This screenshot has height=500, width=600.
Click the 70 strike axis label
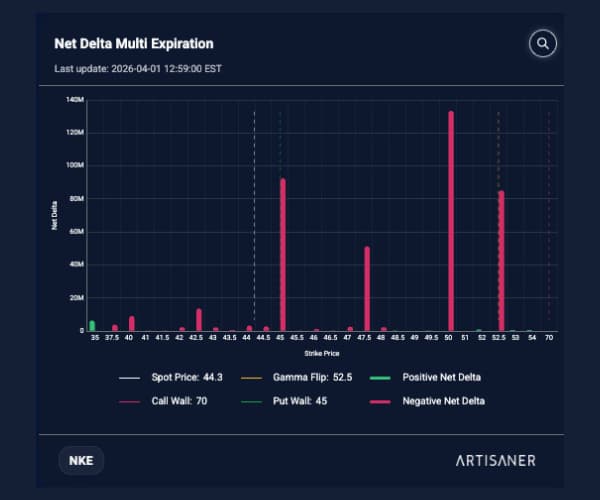[x=549, y=337]
